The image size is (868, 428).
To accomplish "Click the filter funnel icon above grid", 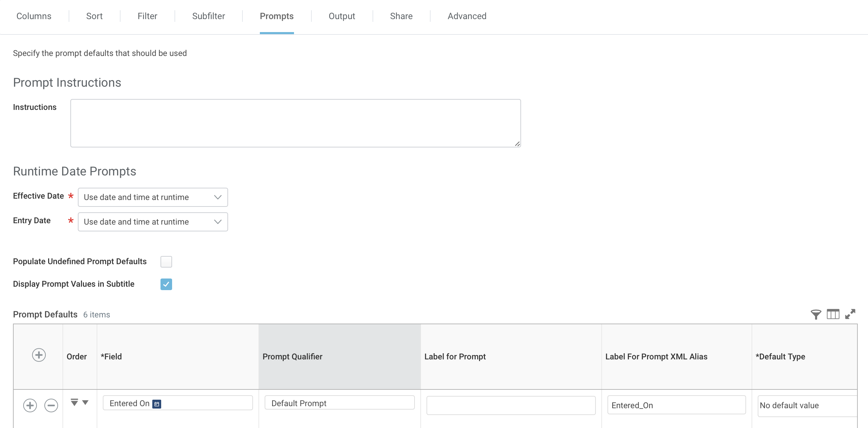I will point(816,314).
